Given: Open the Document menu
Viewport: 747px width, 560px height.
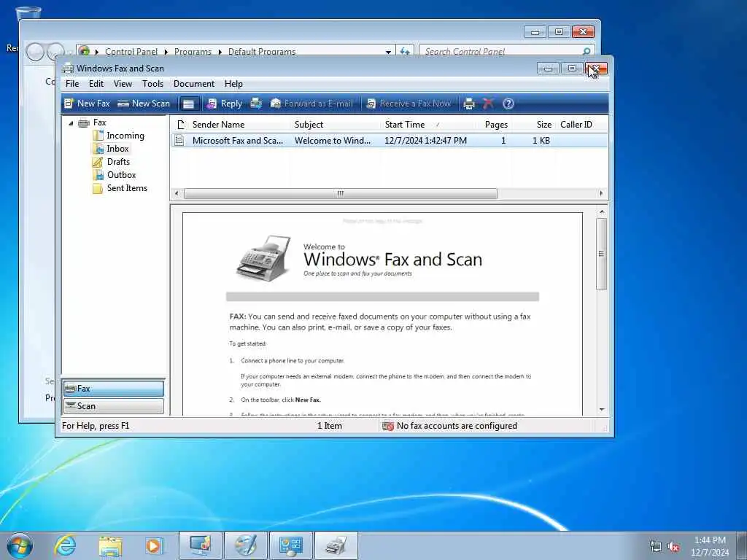Looking at the screenshot, I should click(x=194, y=84).
